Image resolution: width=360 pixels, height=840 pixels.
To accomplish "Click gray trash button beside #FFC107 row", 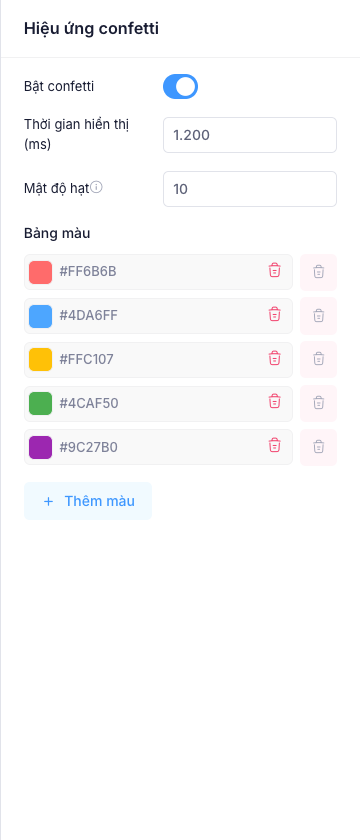I will pos(319,359).
